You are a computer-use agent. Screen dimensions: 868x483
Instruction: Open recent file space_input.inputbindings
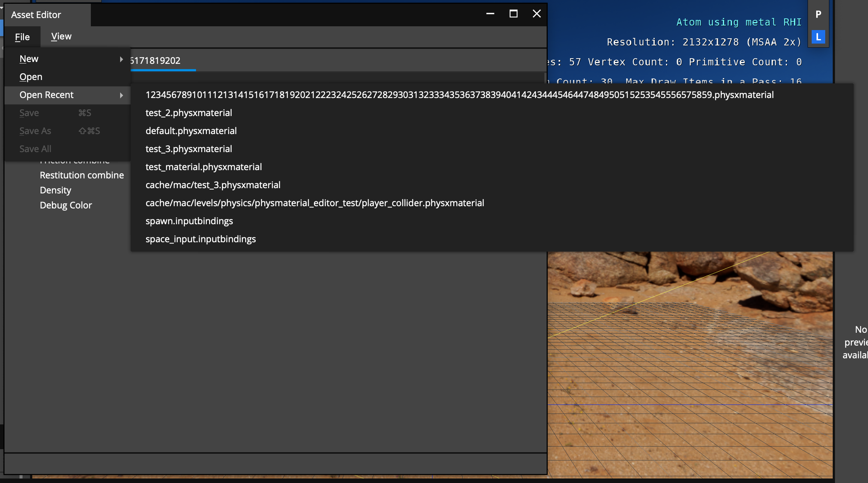pyautogui.click(x=200, y=239)
